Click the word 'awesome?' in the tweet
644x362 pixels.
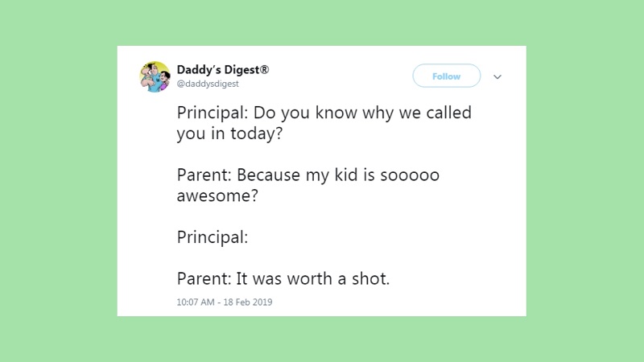(x=217, y=195)
